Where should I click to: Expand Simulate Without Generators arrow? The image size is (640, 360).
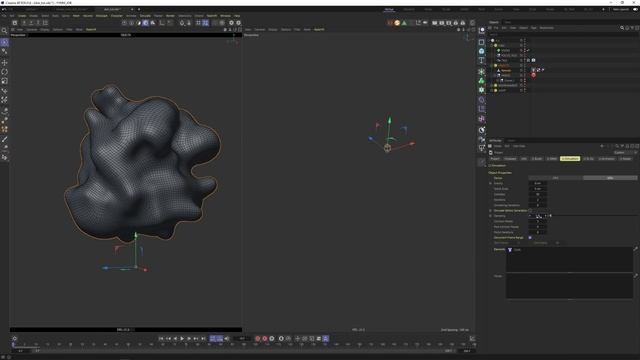[491, 211]
